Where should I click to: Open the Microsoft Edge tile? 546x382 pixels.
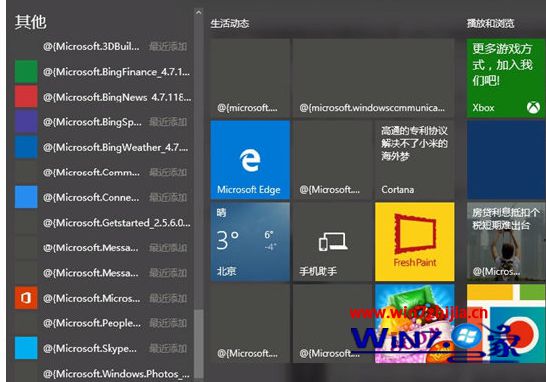tap(250, 160)
